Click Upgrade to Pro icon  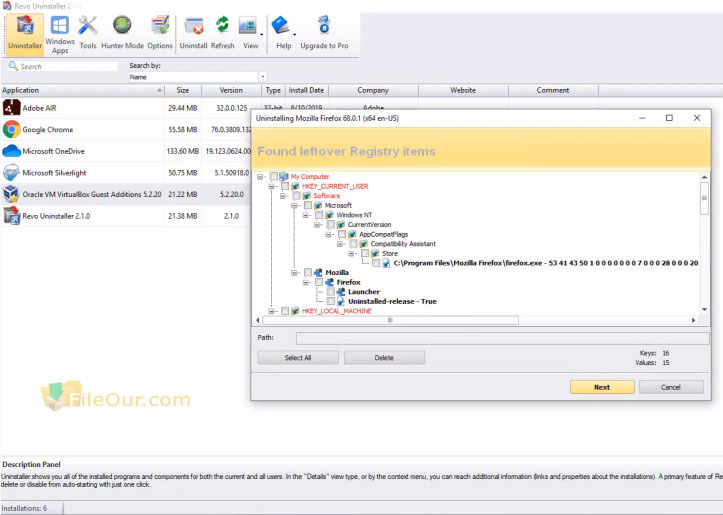[x=324, y=33]
